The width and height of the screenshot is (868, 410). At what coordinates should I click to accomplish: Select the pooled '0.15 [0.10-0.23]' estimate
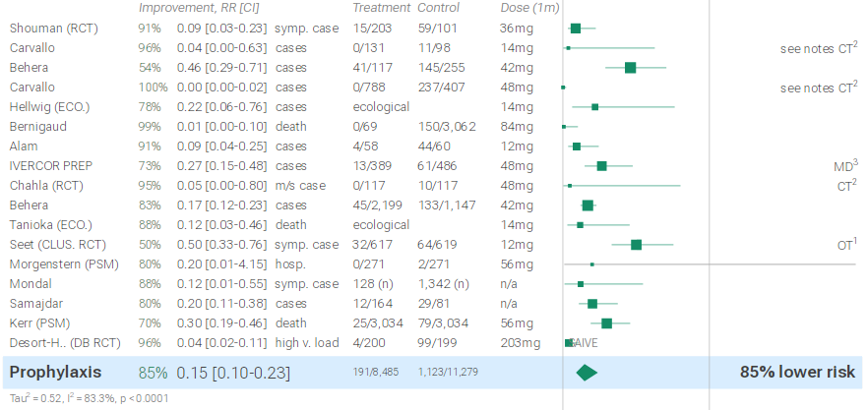click(233, 373)
